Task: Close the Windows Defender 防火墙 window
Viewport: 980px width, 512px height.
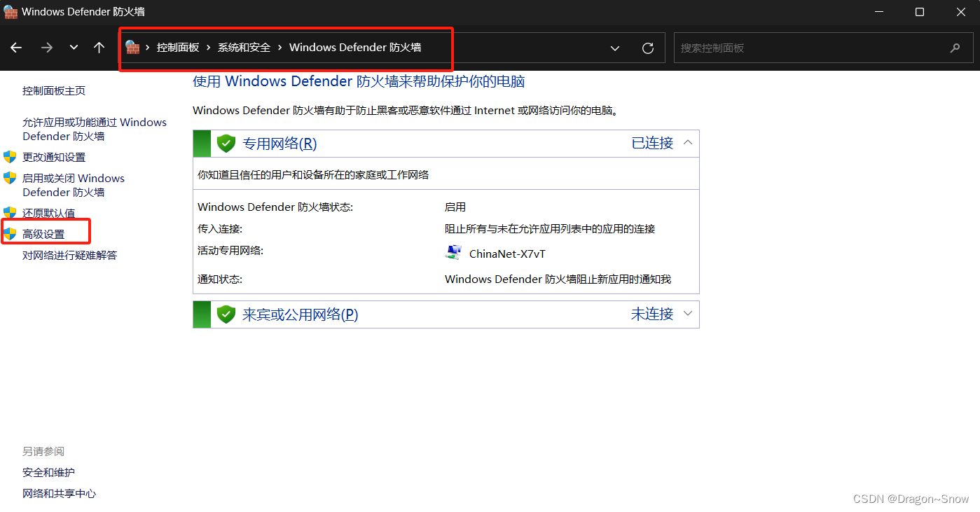Action: pos(960,12)
